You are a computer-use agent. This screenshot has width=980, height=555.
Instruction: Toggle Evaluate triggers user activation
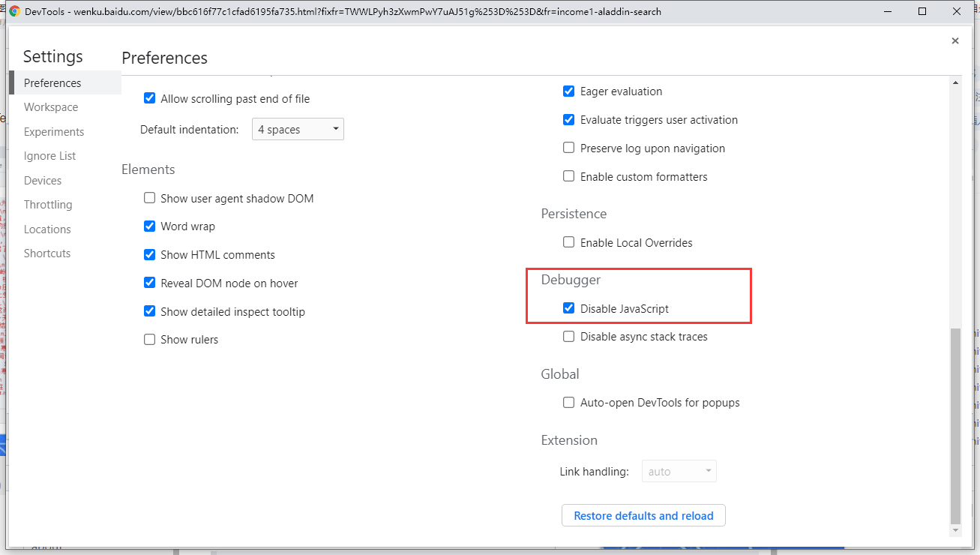(x=569, y=119)
